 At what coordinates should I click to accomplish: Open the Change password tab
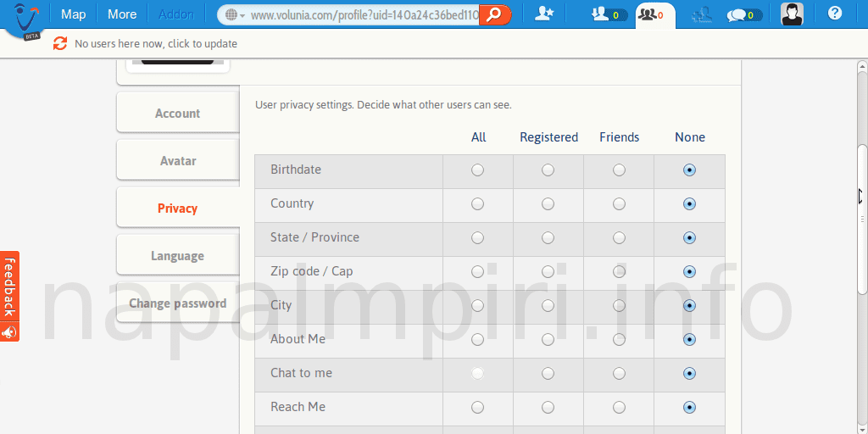pos(177,303)
